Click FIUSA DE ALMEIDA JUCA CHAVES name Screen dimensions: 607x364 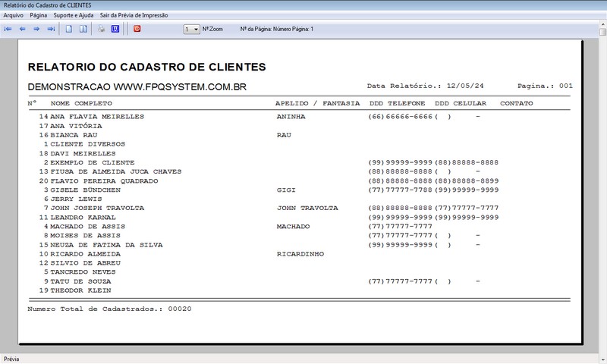pos(116,171)
